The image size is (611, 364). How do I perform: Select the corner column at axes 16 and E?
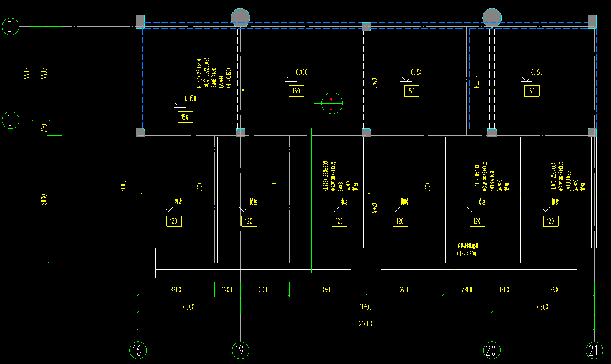tap(140, 22)
